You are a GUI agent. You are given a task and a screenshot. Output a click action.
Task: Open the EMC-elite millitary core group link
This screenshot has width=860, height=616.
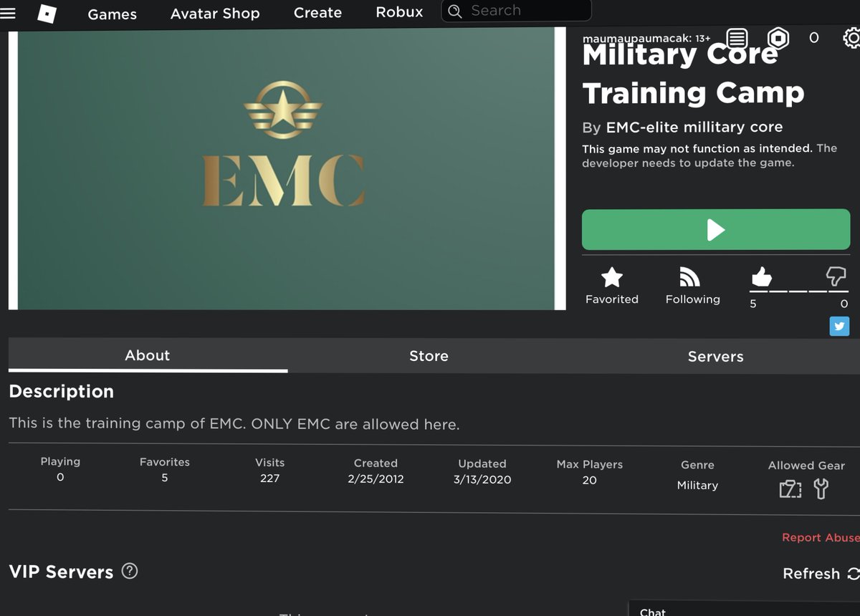tap(694, 127)
